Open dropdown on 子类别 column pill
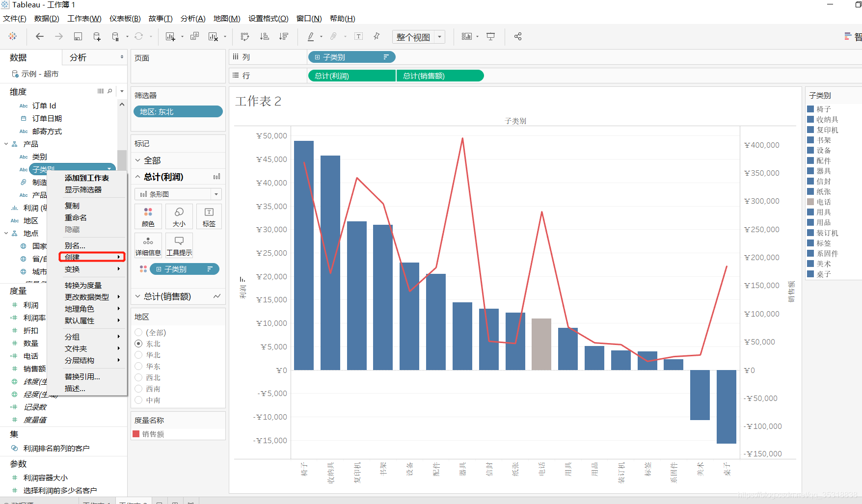 [x=386, y=57]
